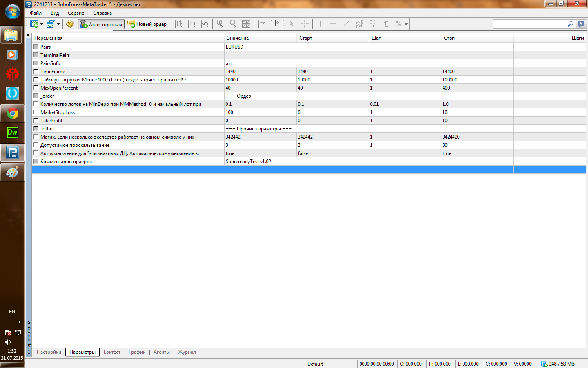Viewport: 588px width, 368px height.
Task: Select the candlestick chart icon
Action: [192, 24]
